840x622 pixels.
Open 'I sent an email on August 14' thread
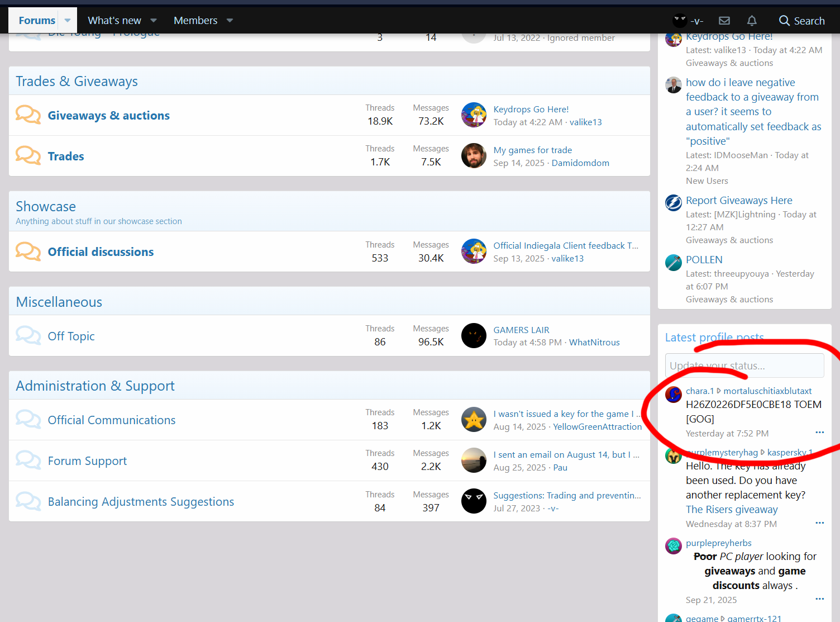566,454
